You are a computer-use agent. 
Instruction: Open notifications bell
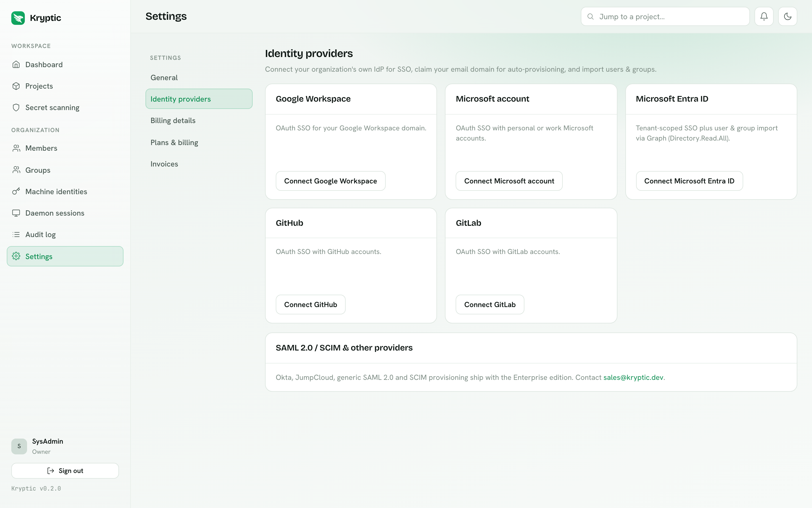point(764,16)
